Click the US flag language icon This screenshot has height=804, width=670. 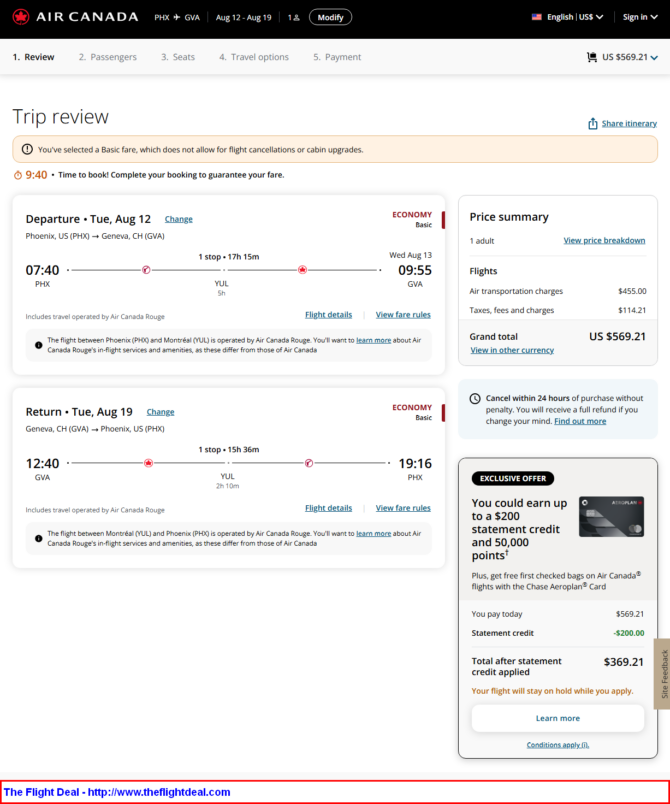point(537,17)
